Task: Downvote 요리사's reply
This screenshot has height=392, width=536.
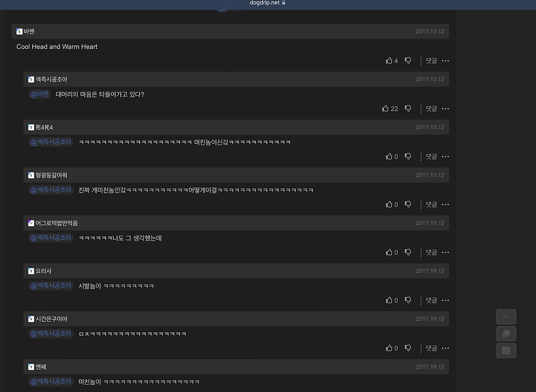Action: [x=408, y=300]
